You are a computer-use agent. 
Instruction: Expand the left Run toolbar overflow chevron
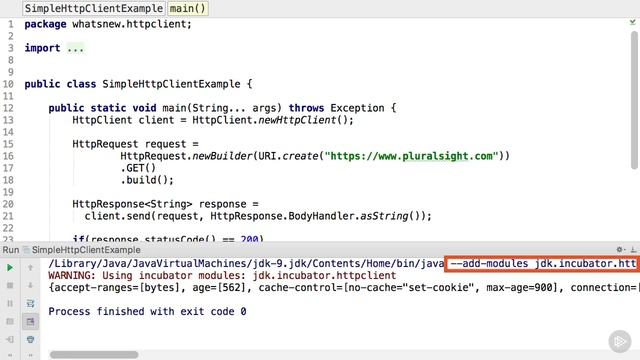point(10,355)
